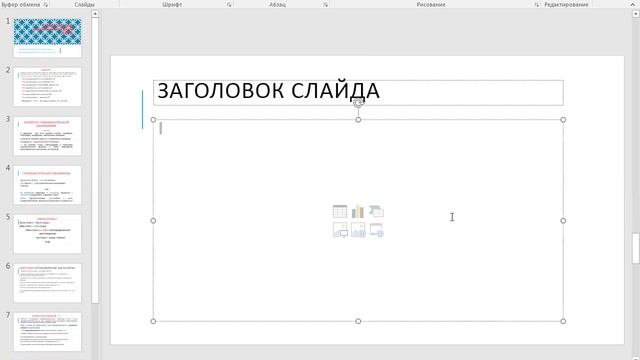Click top-center resize handle of content placeholder
The width and height of the screenshot is (640, 360).
click(x=358, y=120)
